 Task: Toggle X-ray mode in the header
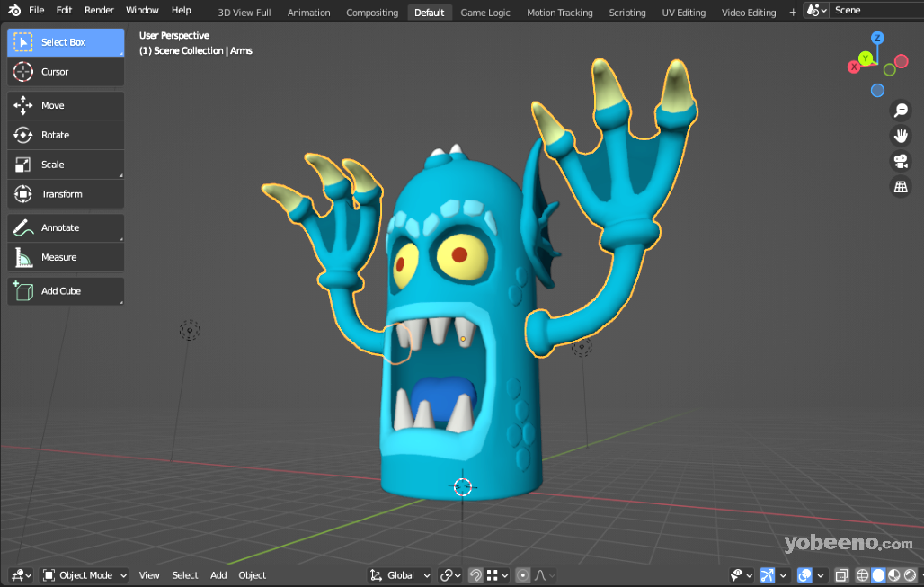[841, 575]
